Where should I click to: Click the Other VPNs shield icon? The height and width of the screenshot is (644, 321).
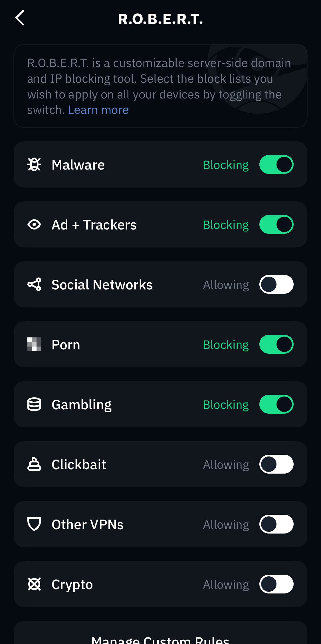point(34,524)
